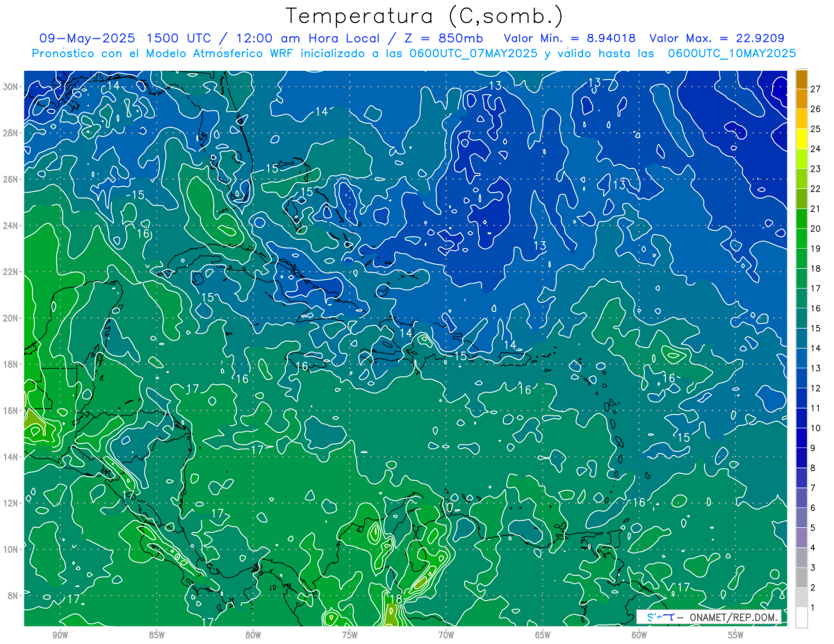
Task: Click the color scale label 7
Action: (813, 488)
